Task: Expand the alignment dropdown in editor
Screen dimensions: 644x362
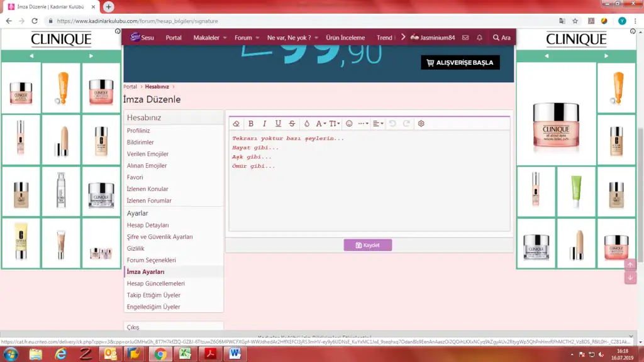Action: 377,124
